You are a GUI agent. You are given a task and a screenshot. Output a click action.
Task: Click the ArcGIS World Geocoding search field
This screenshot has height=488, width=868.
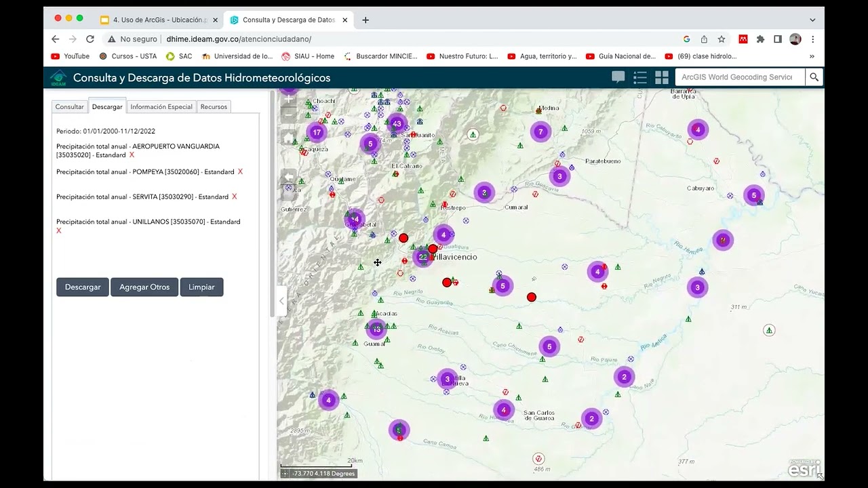[740, 77]
